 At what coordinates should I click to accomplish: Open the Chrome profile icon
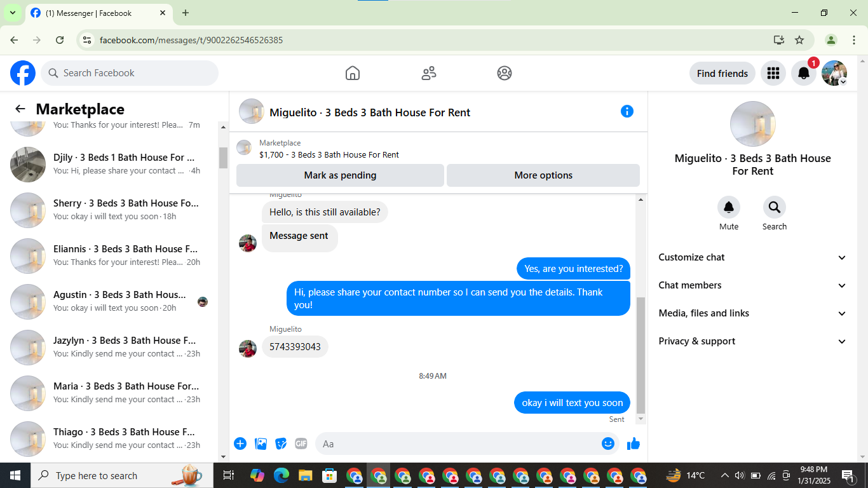coord(831,40)
